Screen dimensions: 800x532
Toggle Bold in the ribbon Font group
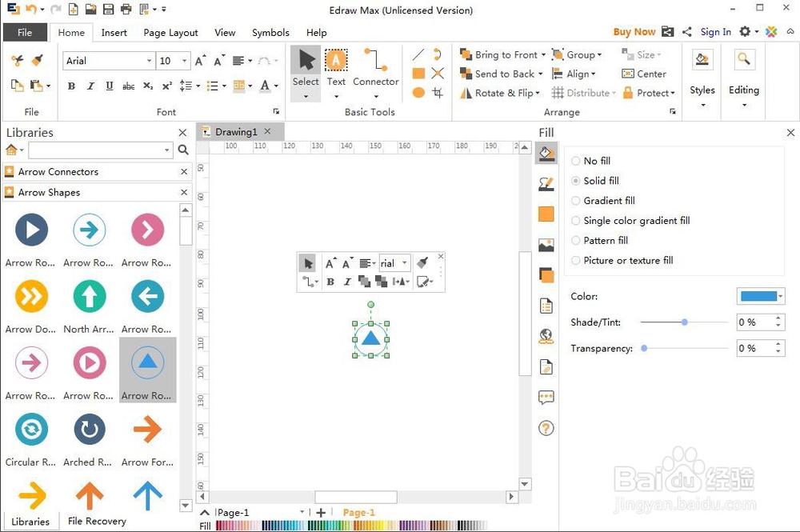[x=71, y=86]
